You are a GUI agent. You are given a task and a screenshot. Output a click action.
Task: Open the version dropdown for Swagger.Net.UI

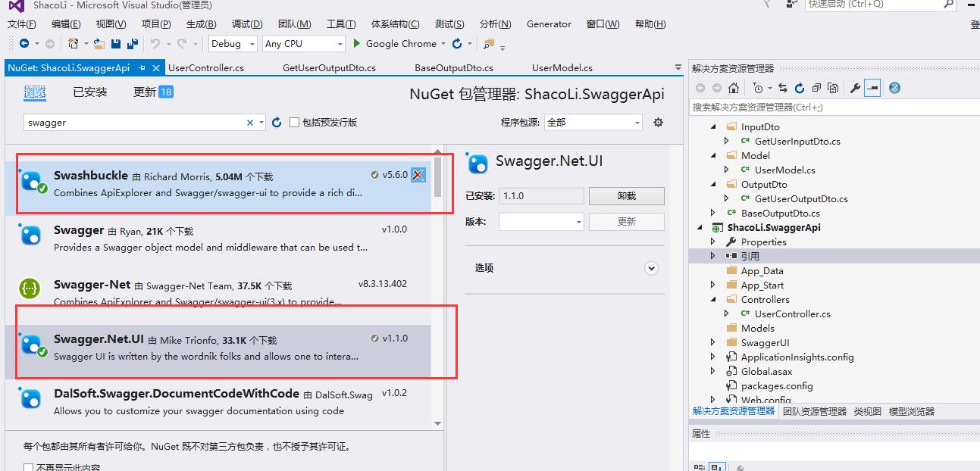[x=541, y=222]
